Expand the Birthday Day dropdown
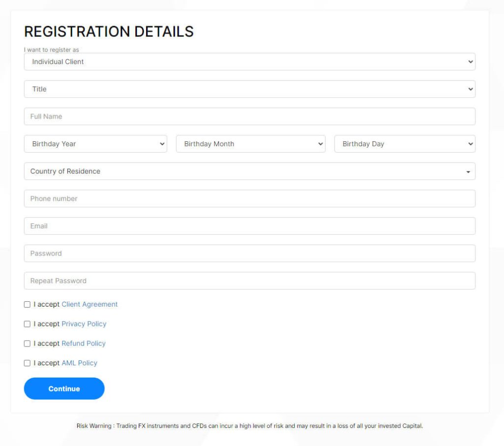The height and width of the screenshot is (446, 504). click(405, 144)
